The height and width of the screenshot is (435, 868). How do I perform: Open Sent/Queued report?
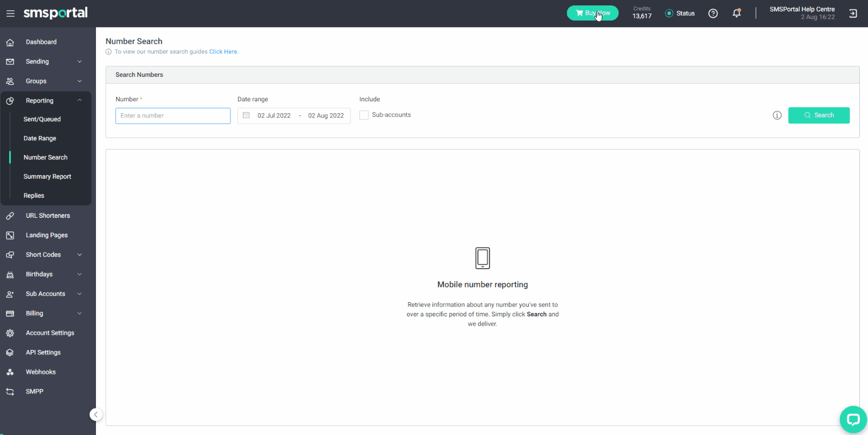pyautogui.click(x=42, y=119)
